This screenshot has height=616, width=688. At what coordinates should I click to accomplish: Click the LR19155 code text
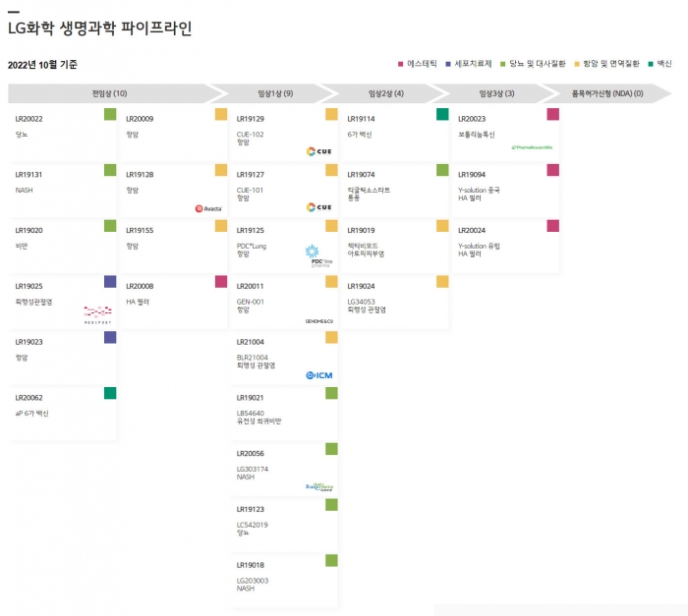coord(140,230)
